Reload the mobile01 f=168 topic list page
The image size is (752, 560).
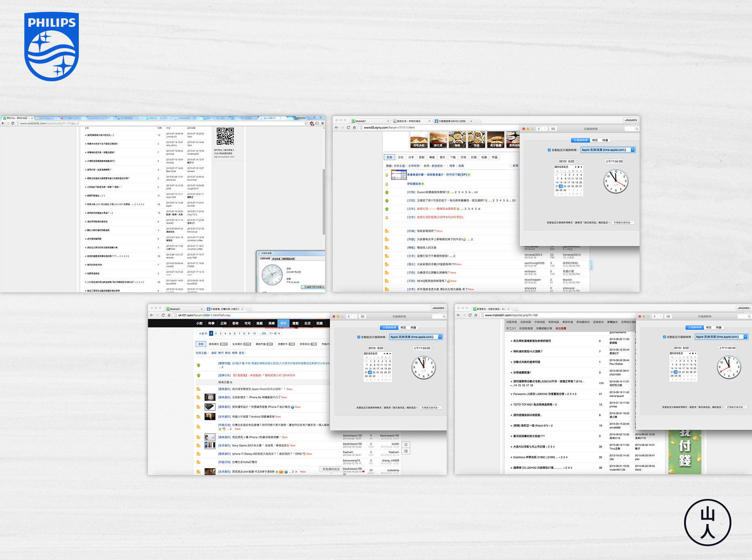(470, 315)
